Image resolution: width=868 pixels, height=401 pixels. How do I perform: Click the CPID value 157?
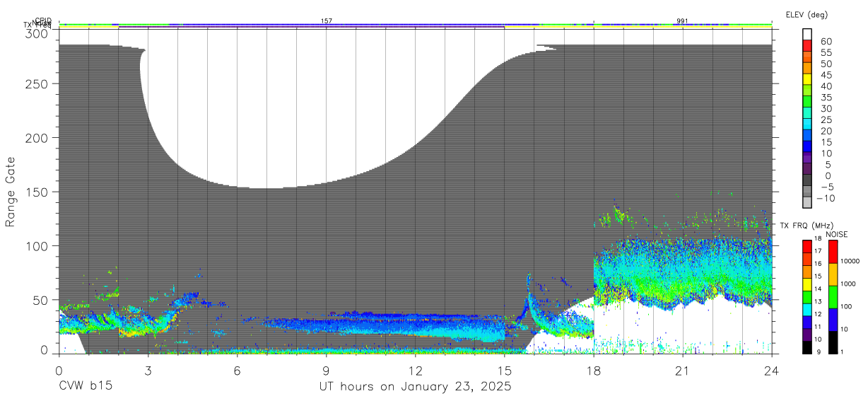tap(327, 21)
